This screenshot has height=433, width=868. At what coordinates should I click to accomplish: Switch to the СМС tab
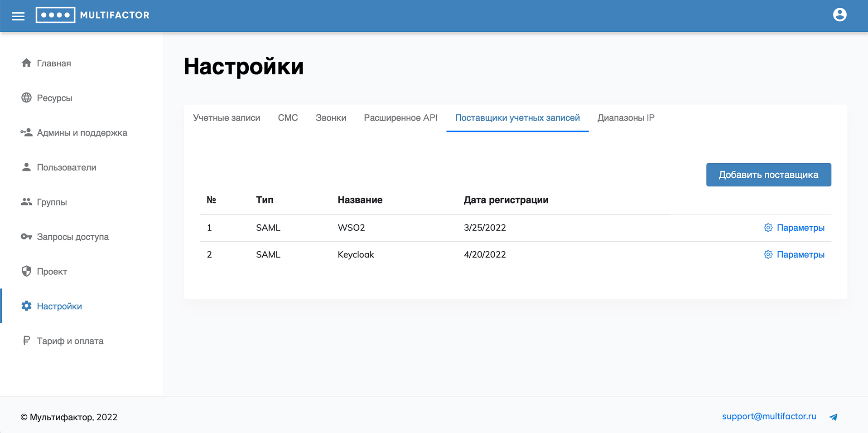(x=288, y=118)
